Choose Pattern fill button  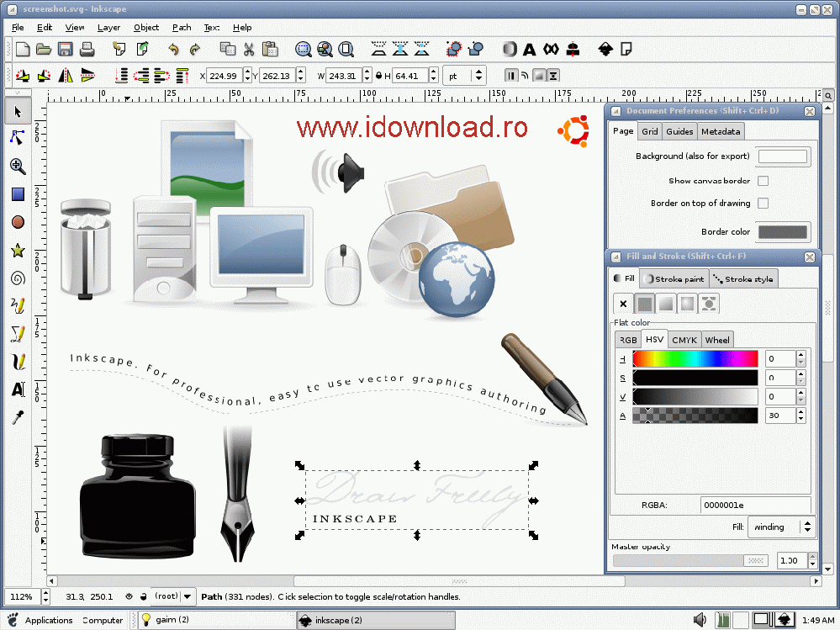pos(709,304)
